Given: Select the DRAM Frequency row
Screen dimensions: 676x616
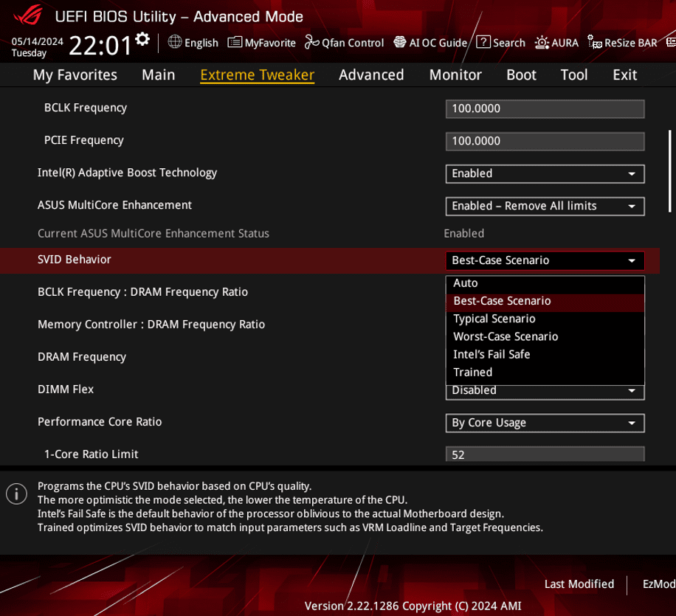Looking at the screenshot, I should tap(82, 357).
